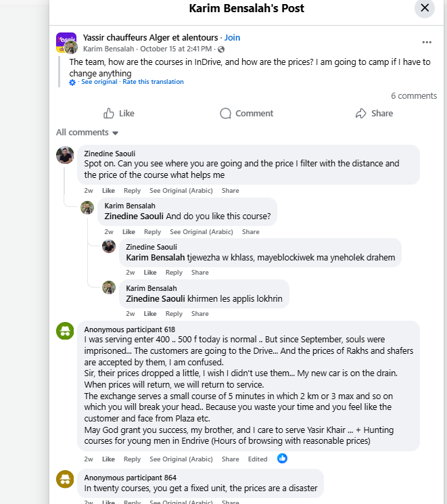The image size is (447, 504).
Task: Like Zinedine Saouli's first comment
Action: [108, 191]
